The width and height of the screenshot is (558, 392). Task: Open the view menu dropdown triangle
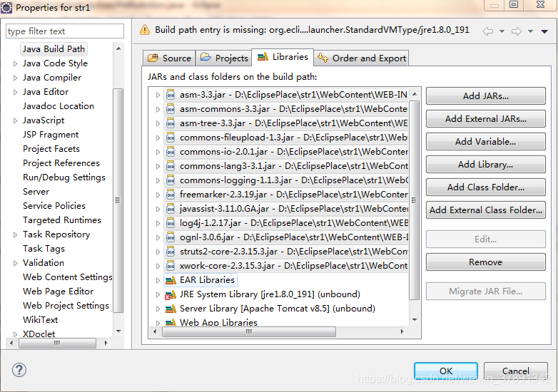(x=544, y=31)
